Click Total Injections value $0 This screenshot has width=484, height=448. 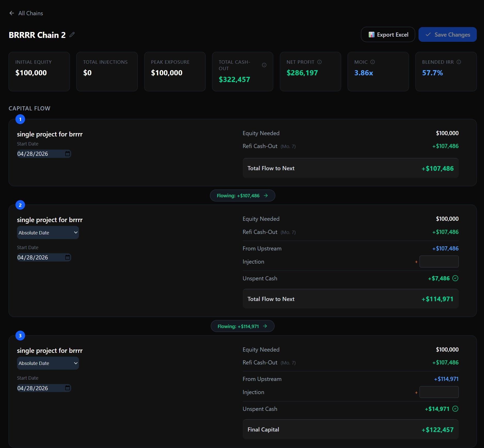87,73
